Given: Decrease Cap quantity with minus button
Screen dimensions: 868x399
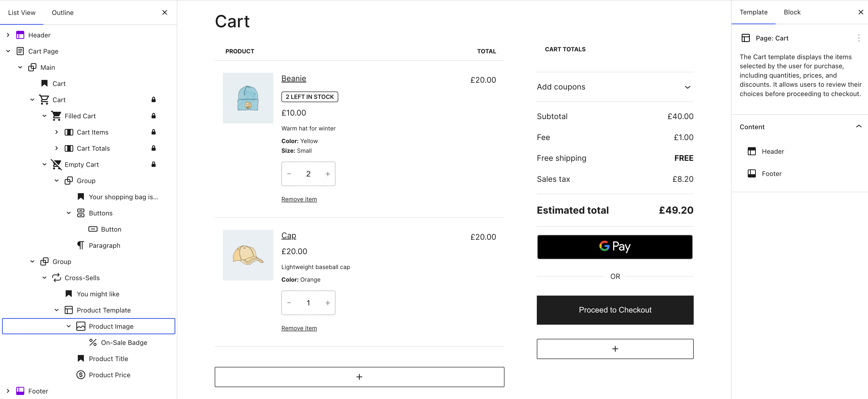Looking at the screenshot, I should pyautogui.click(x=289, y=303).
